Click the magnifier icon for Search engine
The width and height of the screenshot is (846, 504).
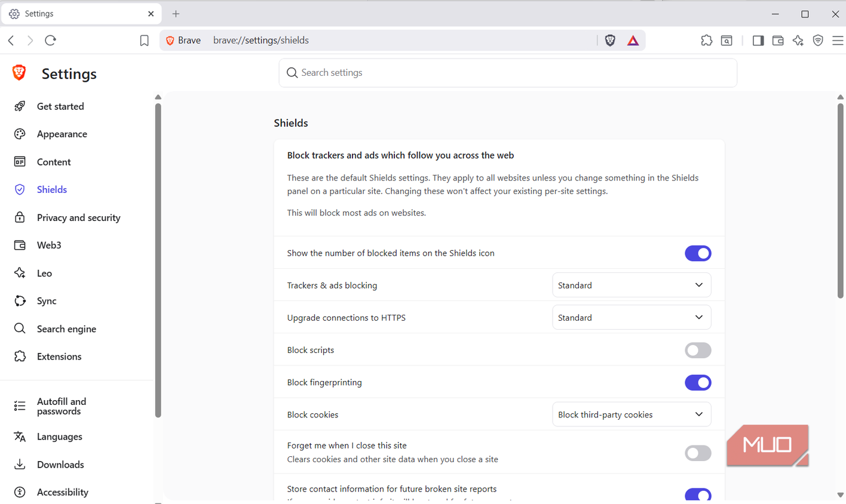(x=20, y=328)
